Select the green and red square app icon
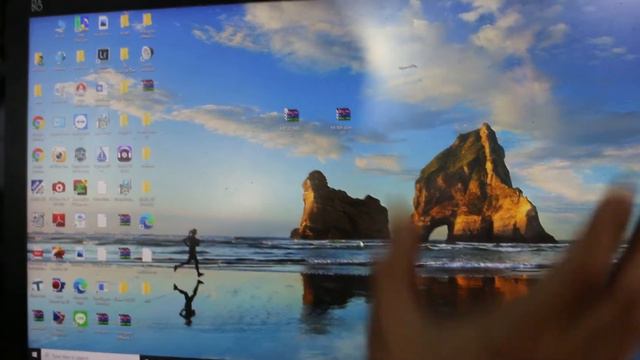 pyautogui.click(x=80, y=187)
